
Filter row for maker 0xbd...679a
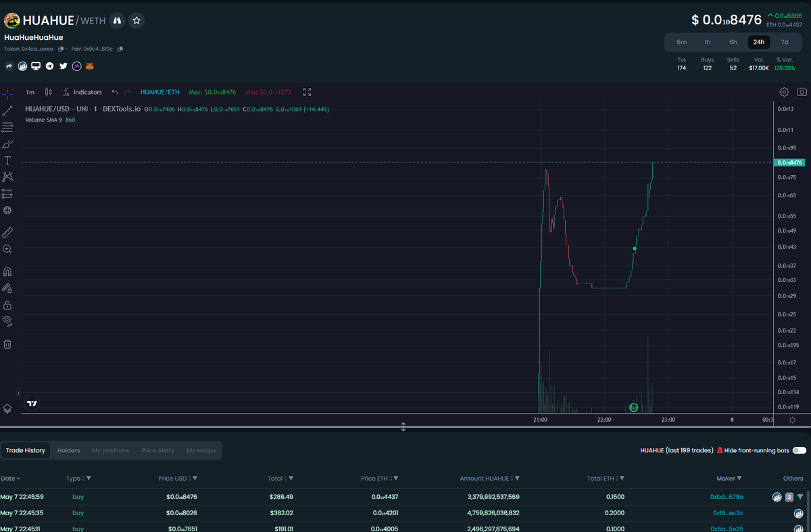pos(800,497)
